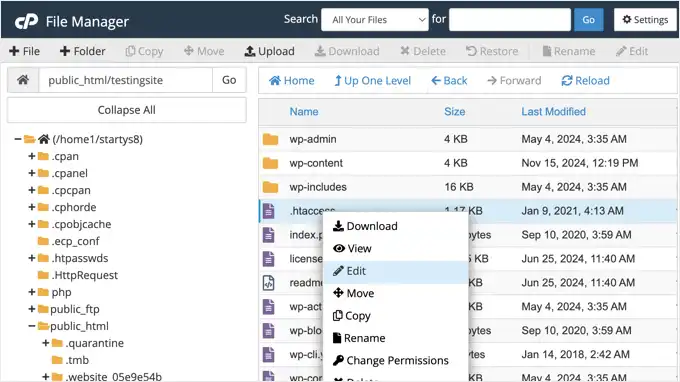Expand the .cphorde folder in tree
Viewport: 680px width, 382px height.
tap(32, 207)
